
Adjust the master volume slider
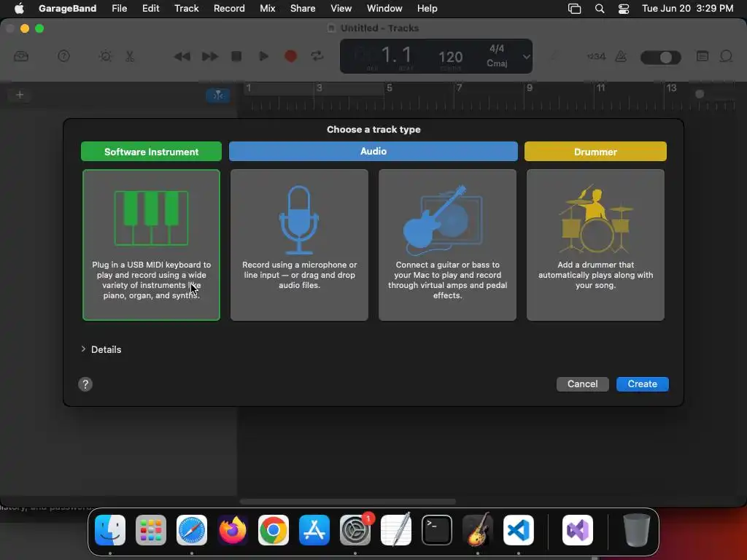(x=661, y=57)
